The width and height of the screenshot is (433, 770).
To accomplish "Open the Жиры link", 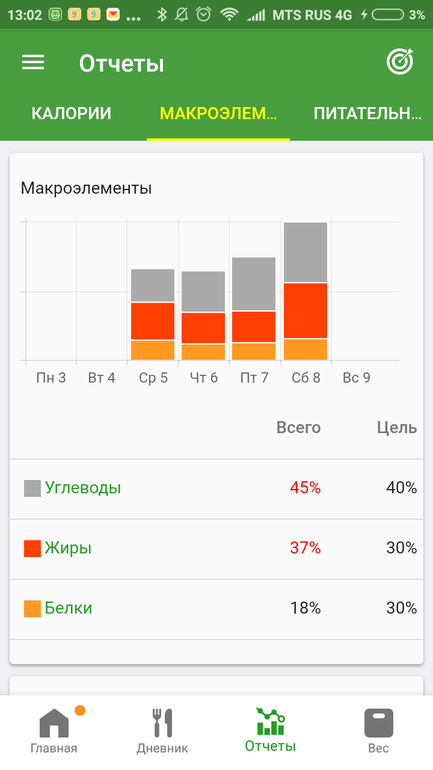I will tap(68, 548).
